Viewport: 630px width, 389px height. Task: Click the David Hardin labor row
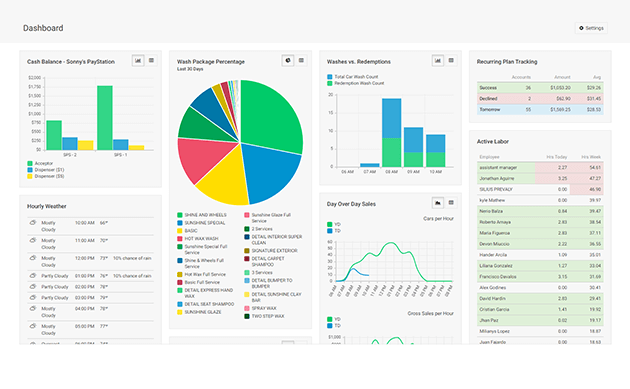pyautogui.click(x=540, y=299)
